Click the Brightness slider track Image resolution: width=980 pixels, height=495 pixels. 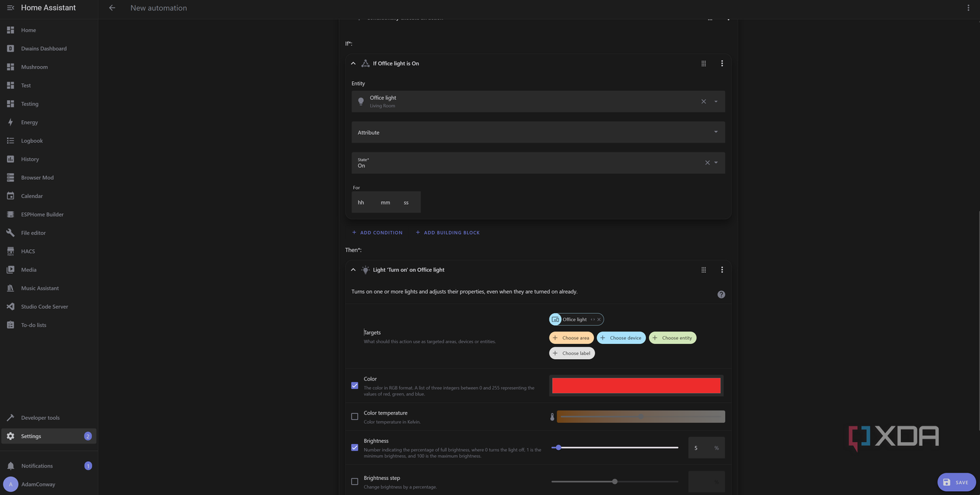[x=615, y=448]
